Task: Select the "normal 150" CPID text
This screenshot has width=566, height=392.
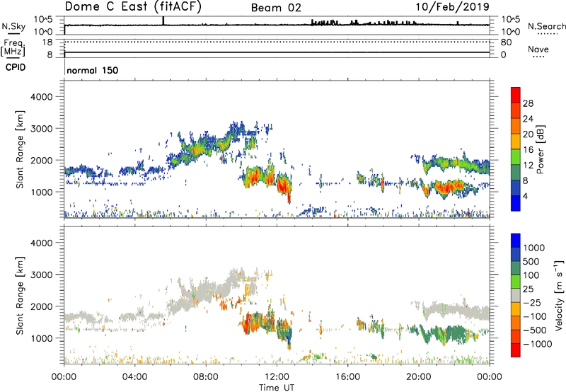Action: [93, 70]
